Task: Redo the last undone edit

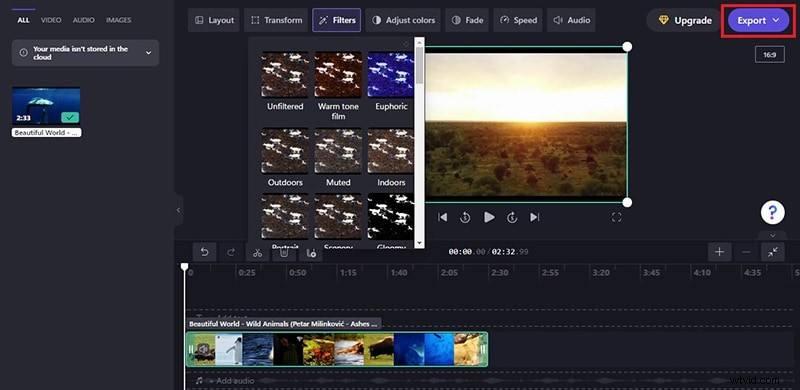Action: pyautogui.click(x=231, y=252)
